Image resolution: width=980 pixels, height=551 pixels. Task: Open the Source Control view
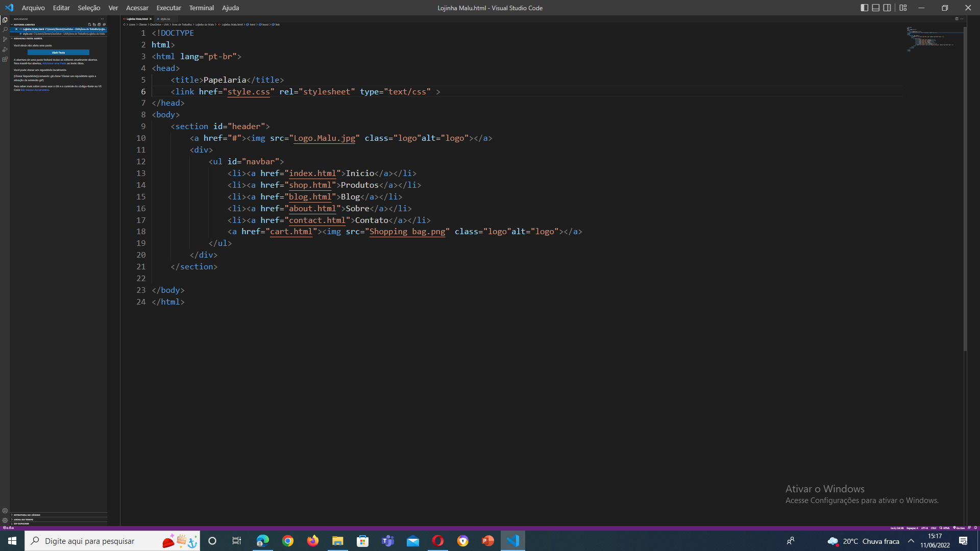tap(5, 39)
